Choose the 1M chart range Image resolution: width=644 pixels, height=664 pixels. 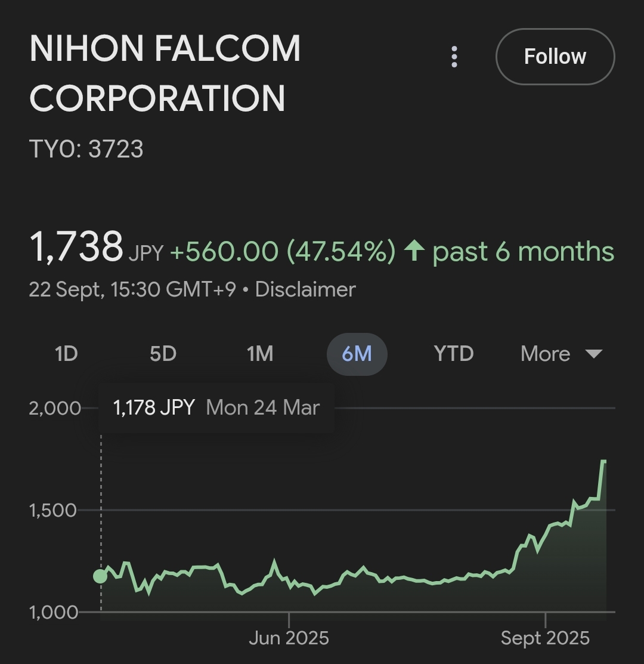[x=260, y=354]
